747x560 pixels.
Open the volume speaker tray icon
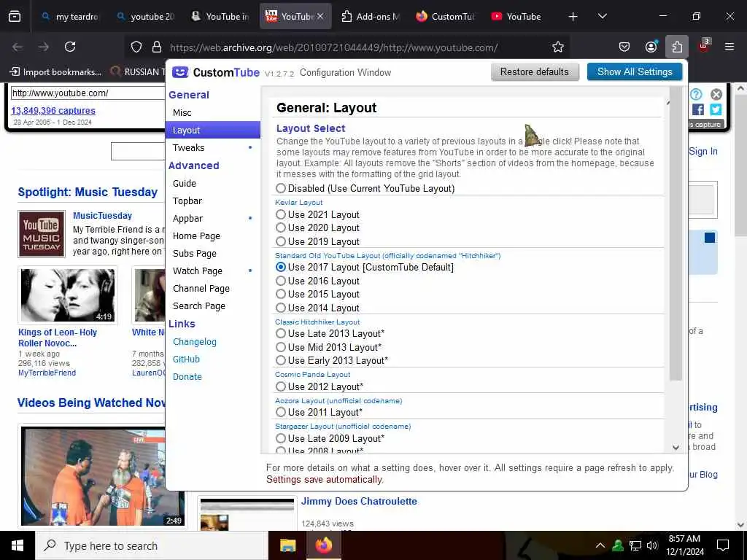coord(652,545)
